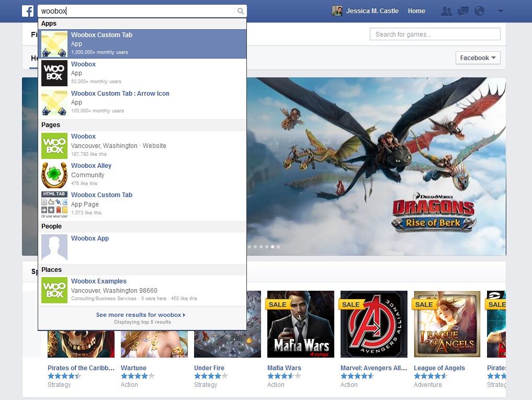Click Woobox Custom Tab : Arrow Icon thumbnail
532x400 pixels.
tap(54, 102)
